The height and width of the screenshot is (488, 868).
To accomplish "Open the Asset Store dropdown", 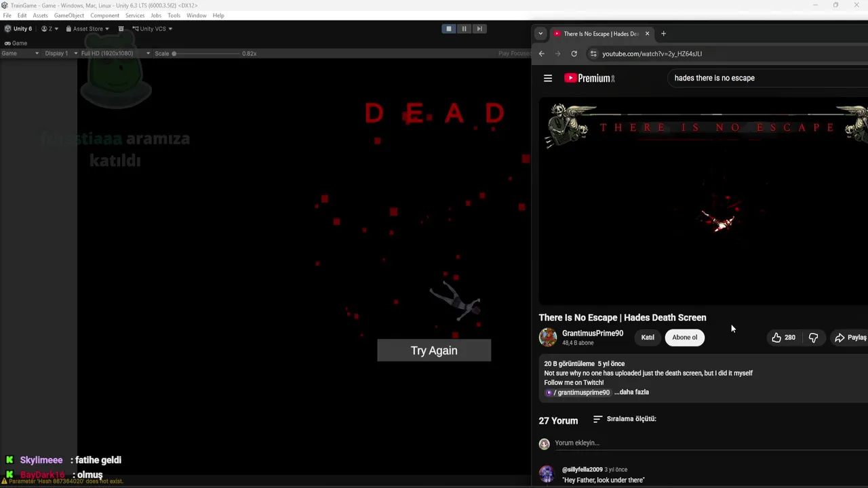I will pos(88,28).
